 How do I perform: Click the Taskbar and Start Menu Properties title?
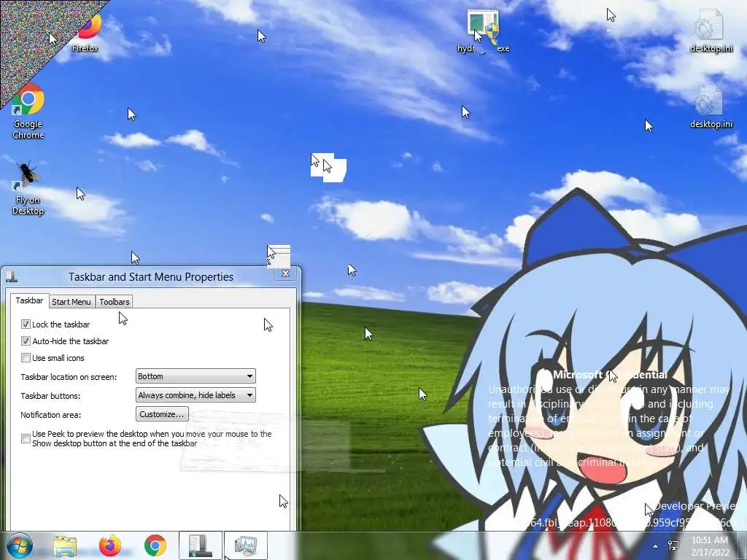point(151,276)
